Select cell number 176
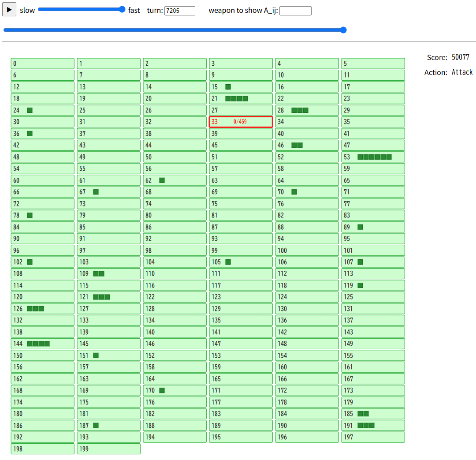The height and width of the screenshot is (460, 476). pyautogui.click(x=175, y=402)
